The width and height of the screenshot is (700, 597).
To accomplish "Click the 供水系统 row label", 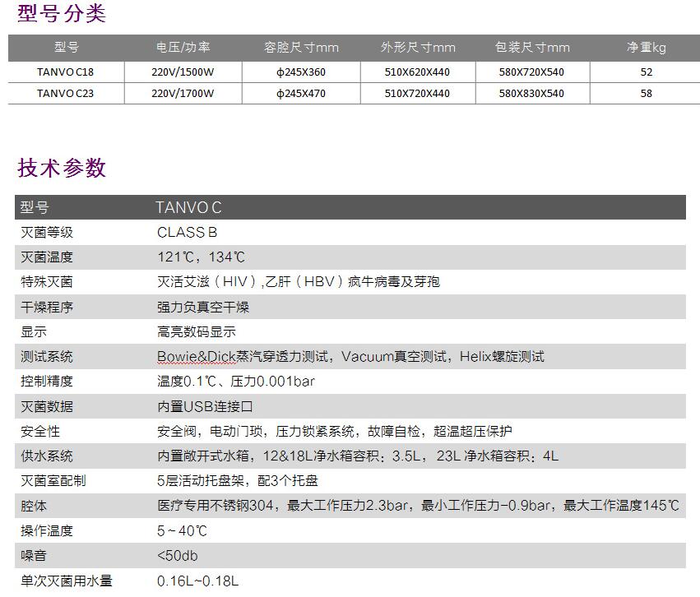I will 47,456.
